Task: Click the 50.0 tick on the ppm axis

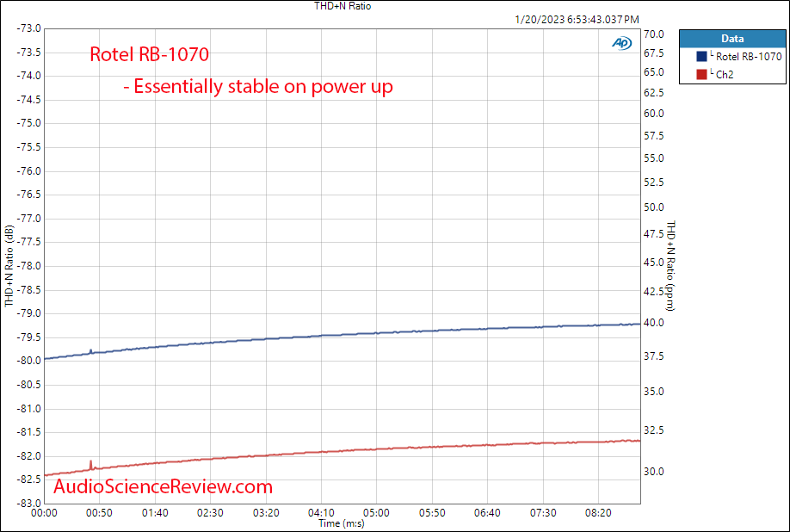Action: (655, 207)
